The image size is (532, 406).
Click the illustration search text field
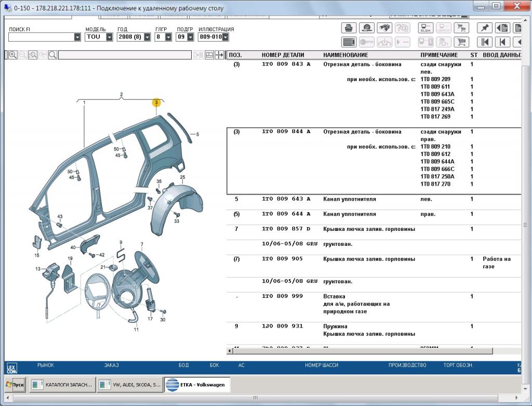pos(125,55)
